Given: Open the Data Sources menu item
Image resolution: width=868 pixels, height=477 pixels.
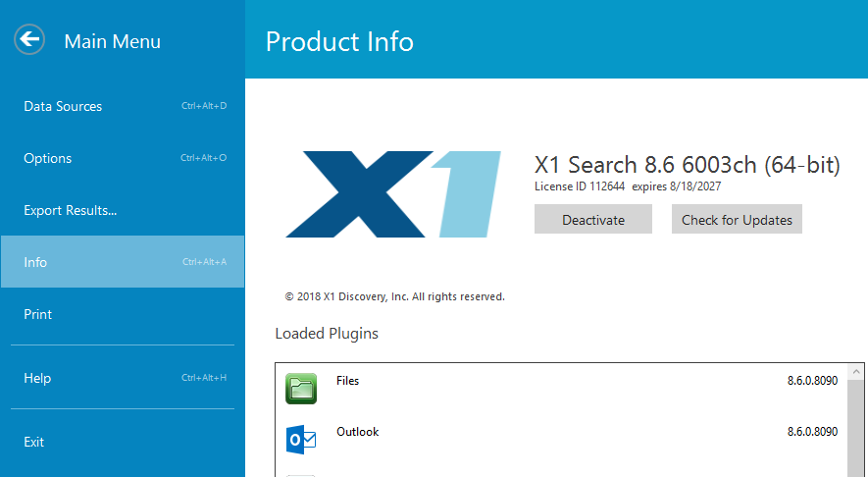Looking at the screenshot, I should [x=63, y=106].
